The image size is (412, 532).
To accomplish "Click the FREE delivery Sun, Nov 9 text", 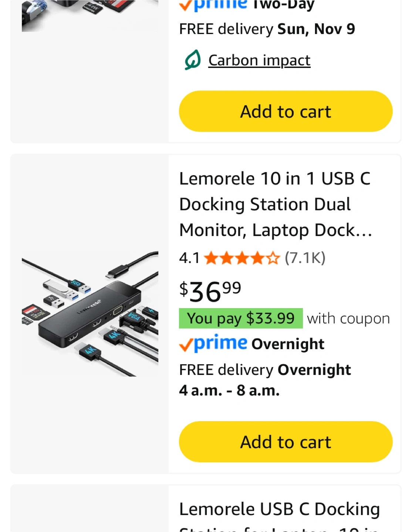I will pyautogui.click(x=267, y=29).
